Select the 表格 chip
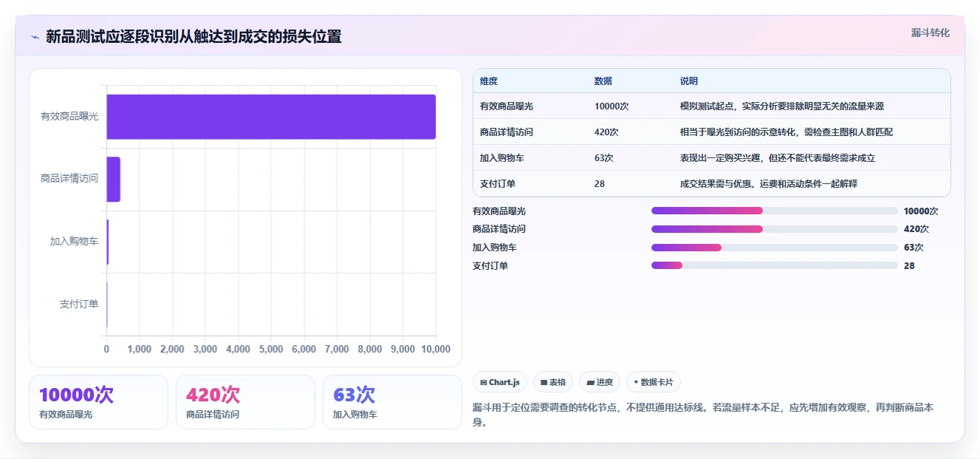Viewport: 980px width, 459px height. click(x=553, y=382)
